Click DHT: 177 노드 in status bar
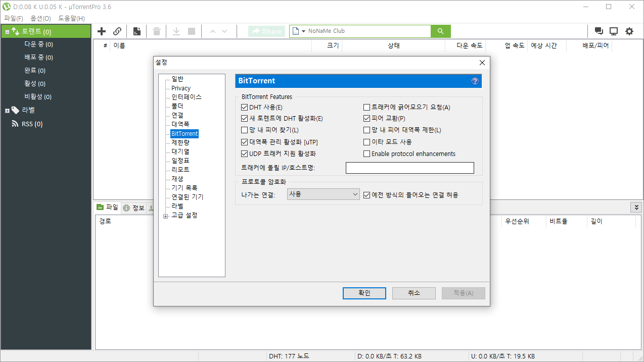The height and width of the screenshot is (362, 644). pos(289,356)
